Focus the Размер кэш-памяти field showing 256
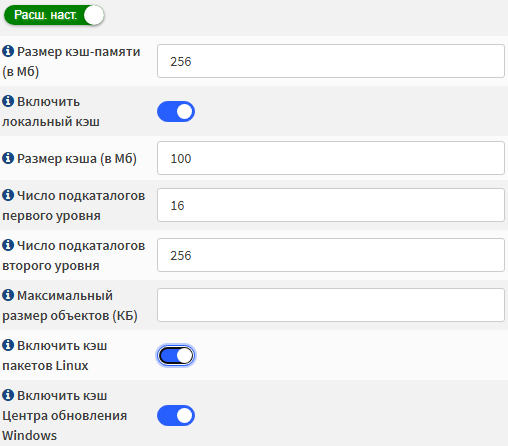This screenshot has width=508, height=446. [x=331, y=61]
